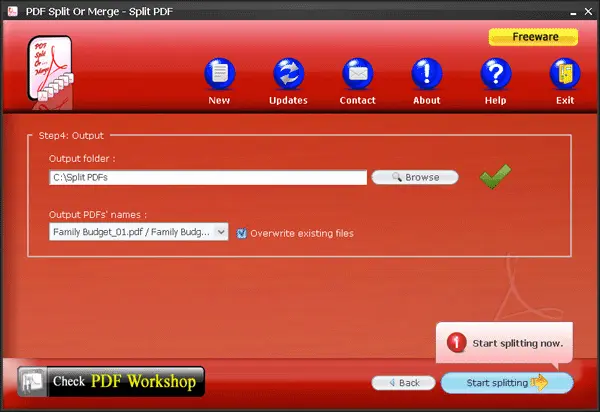Click the 'Exit' label text
Viewport: 600px width, 412px height.
(x=565, y=101)
